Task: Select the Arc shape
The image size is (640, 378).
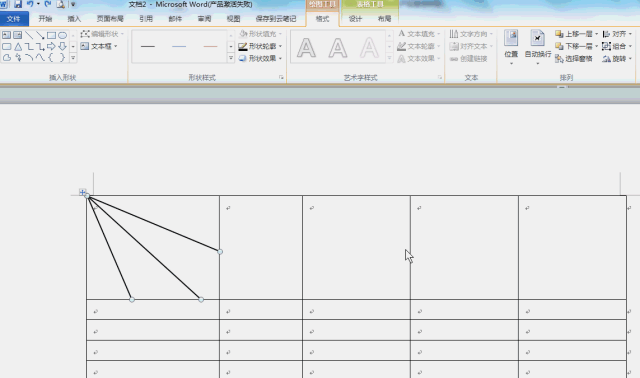Action: point(29,58)
